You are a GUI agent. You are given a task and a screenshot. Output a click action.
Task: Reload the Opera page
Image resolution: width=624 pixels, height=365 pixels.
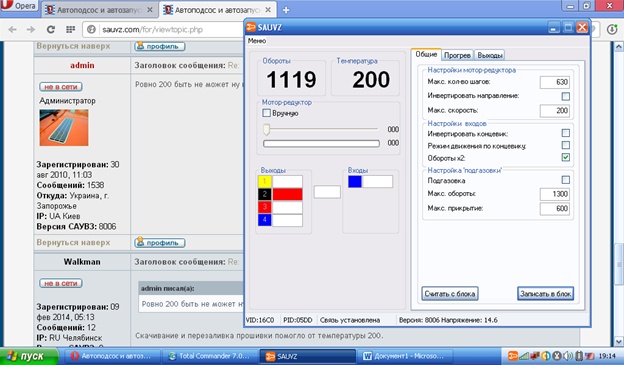click(51, 29)
